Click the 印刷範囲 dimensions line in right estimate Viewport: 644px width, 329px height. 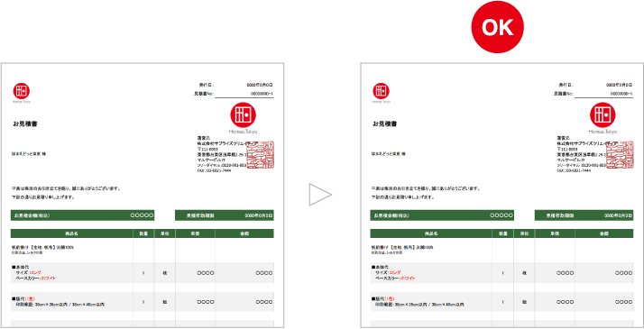coord(419,305)
